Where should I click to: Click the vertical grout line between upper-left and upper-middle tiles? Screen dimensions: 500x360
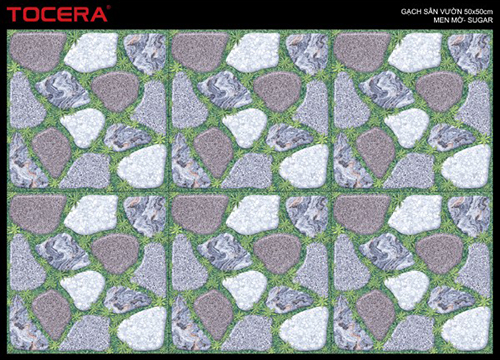point(169,110)
